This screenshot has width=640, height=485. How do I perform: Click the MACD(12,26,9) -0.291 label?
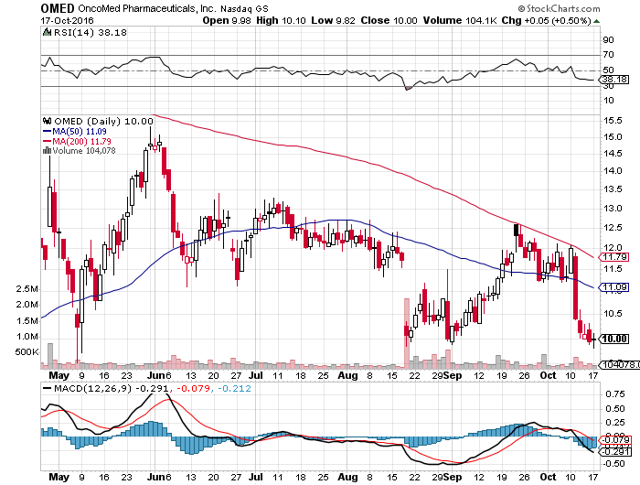tap(110, 388)
